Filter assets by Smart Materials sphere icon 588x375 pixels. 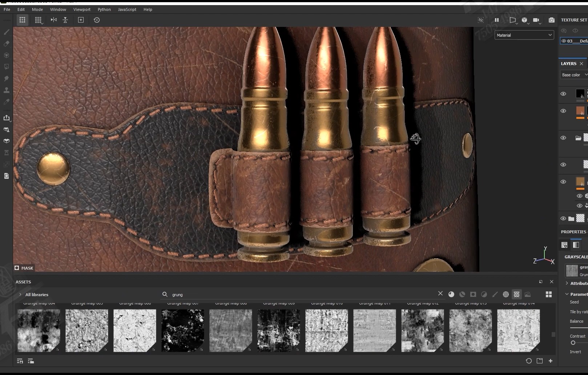462,294
